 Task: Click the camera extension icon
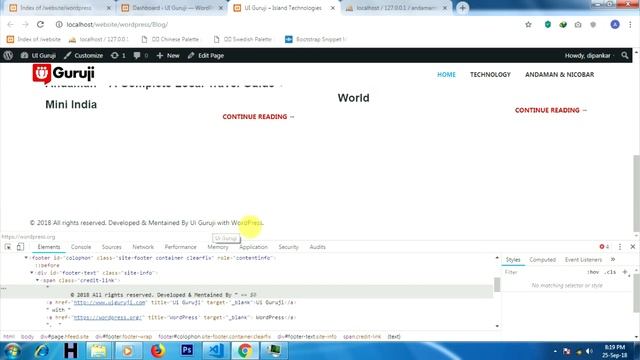pyautogui.click(x=578, y=24)
